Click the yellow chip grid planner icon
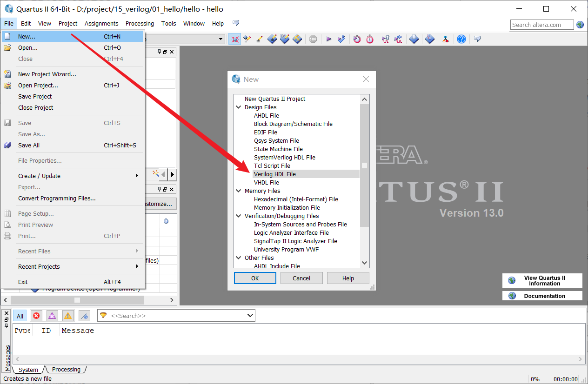Viewport: 588px width, 384px height. [x=297, y=39]
